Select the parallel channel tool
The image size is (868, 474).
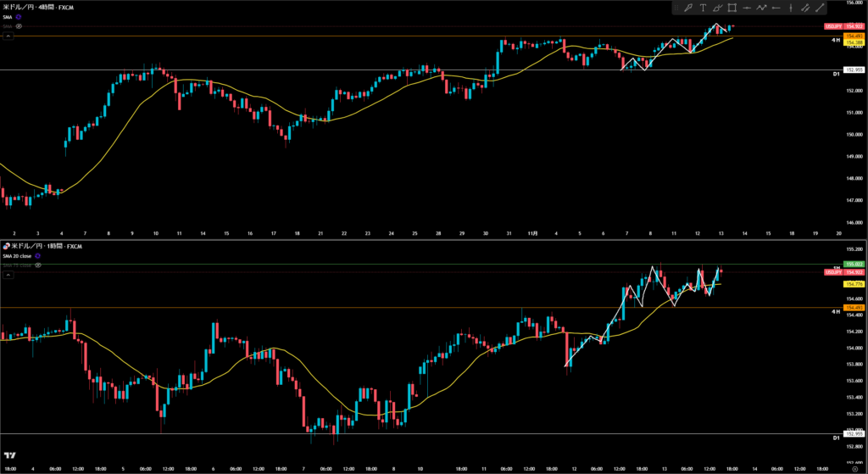[805, 8]
